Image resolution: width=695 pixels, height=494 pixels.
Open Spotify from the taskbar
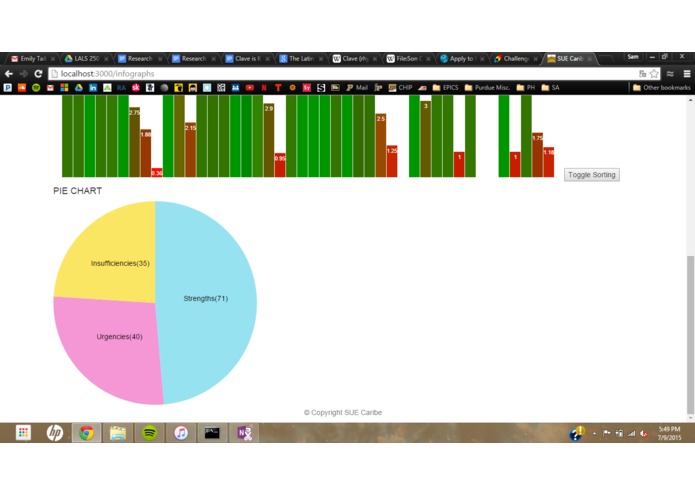pos(149,433)
